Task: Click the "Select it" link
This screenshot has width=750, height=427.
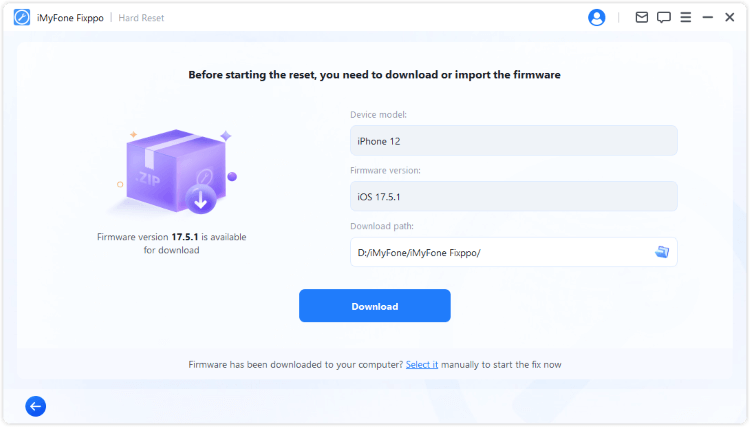Action: point(422,365)
